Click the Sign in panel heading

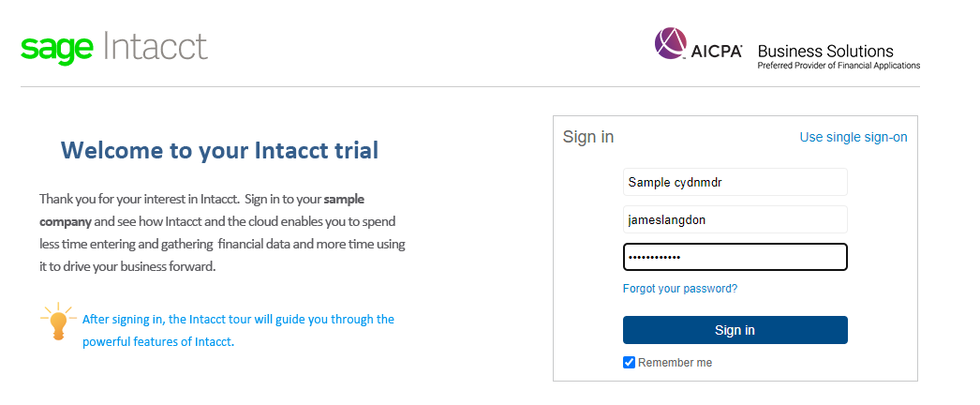tap(588, 137)
